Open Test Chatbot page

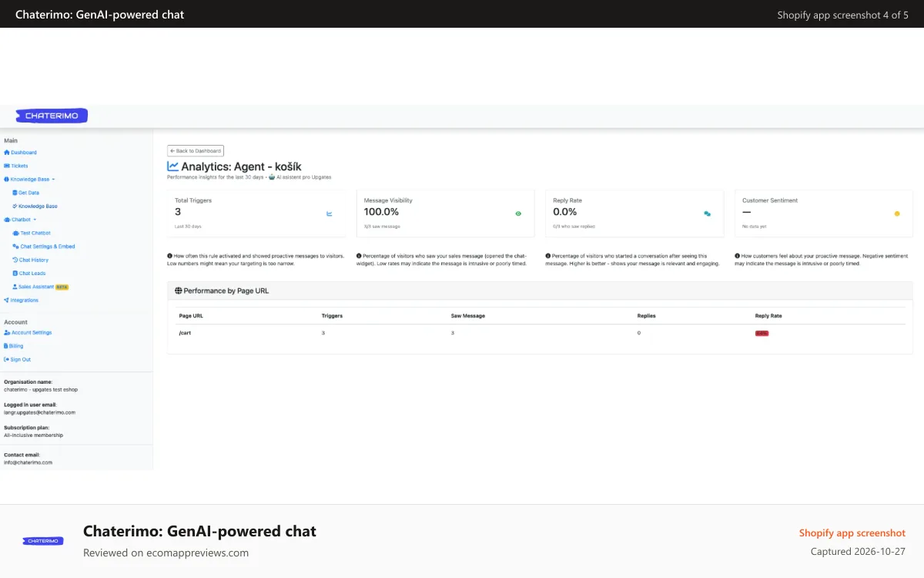[35, 233]
